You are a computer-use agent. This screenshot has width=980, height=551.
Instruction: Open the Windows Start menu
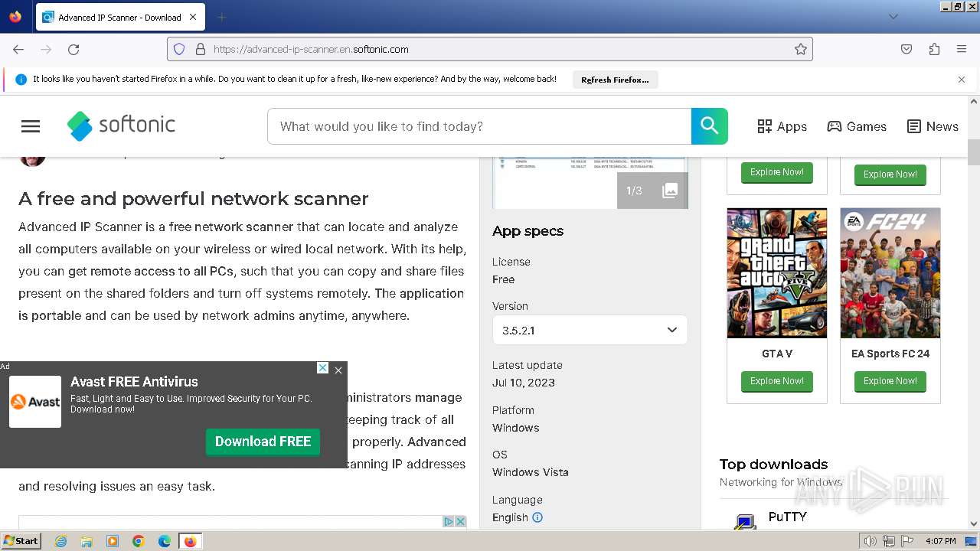pyautogui.click(x=21, y=541)
